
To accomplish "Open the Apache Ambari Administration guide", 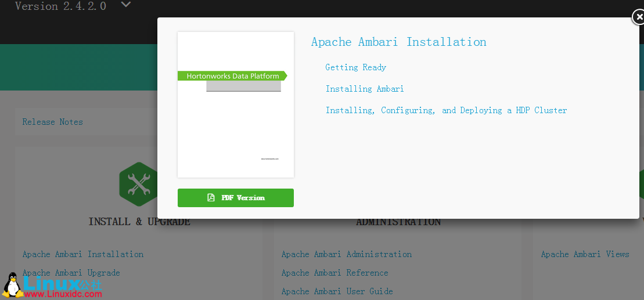I will pyautogui.click(x=346, y=254).
